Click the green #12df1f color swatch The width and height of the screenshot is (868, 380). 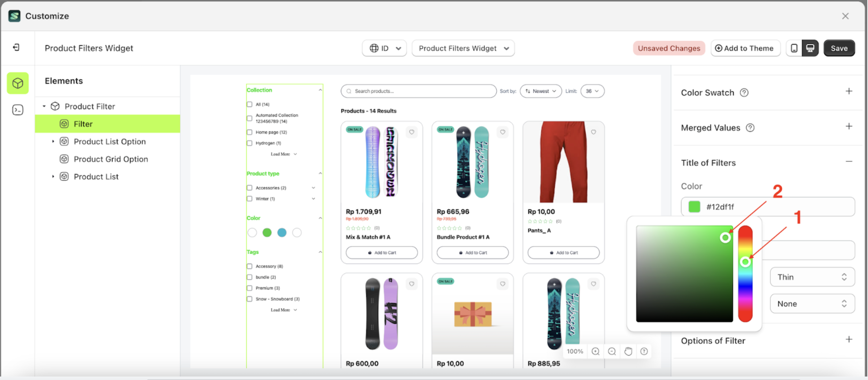pyautogui.click(x=694, y=207)
